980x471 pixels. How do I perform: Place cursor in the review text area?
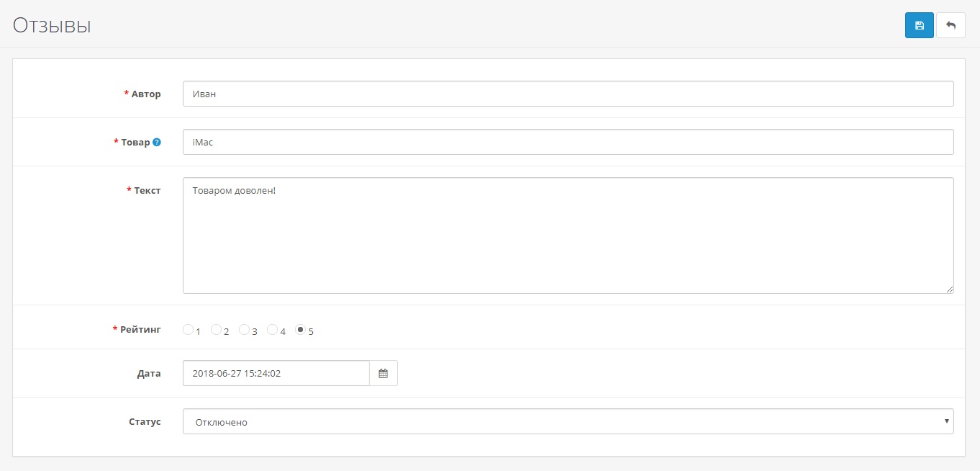568,235
